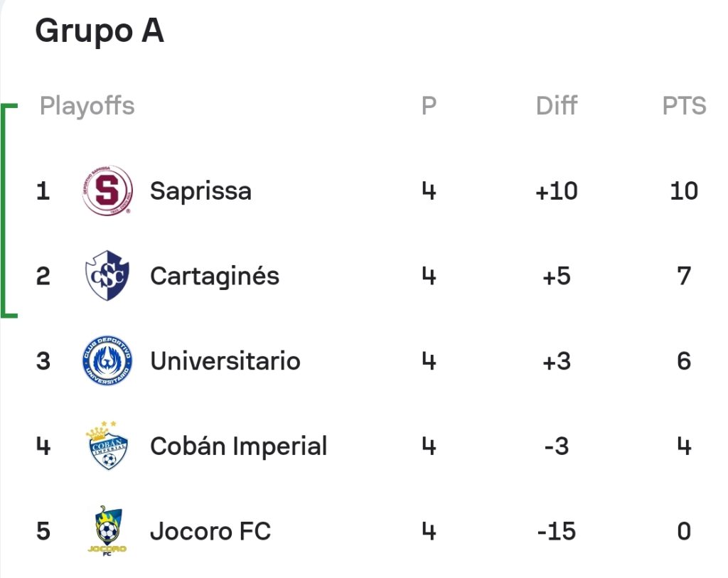Open the Jocoro FC team page
Screen dimensions: 728x578
210,531
